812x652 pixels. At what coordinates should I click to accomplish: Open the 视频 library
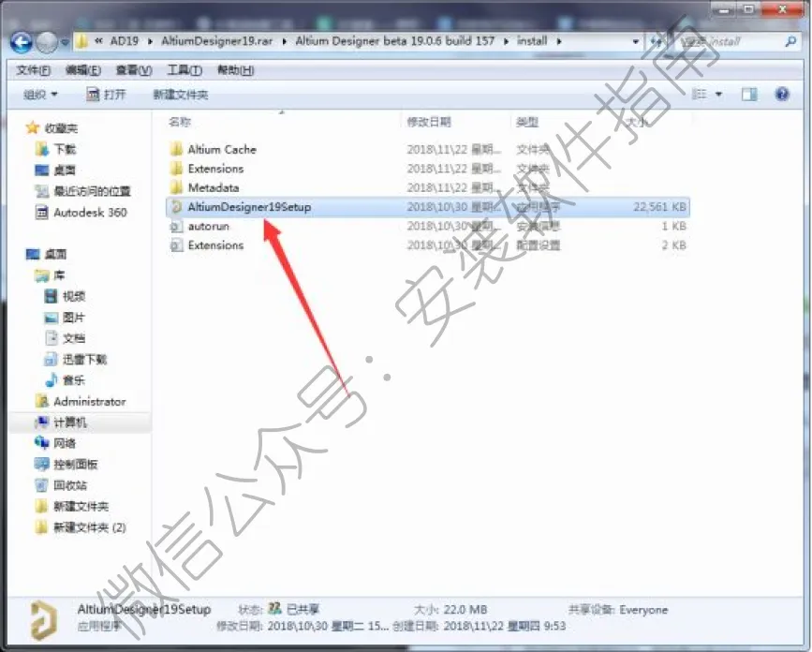point(74,297)
